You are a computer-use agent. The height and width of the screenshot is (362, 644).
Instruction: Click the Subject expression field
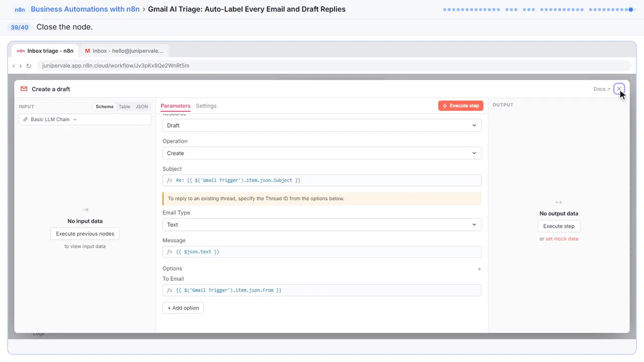[x=322, y=180]
